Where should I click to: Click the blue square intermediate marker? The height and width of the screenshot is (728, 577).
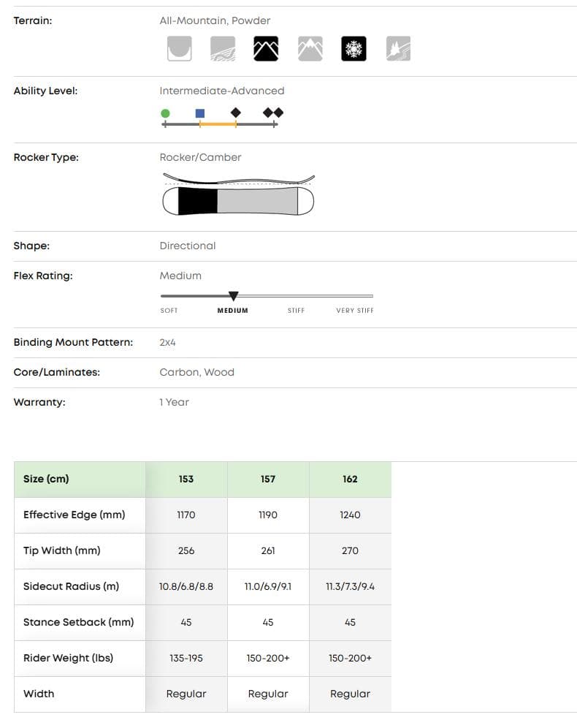click(200, 113)
